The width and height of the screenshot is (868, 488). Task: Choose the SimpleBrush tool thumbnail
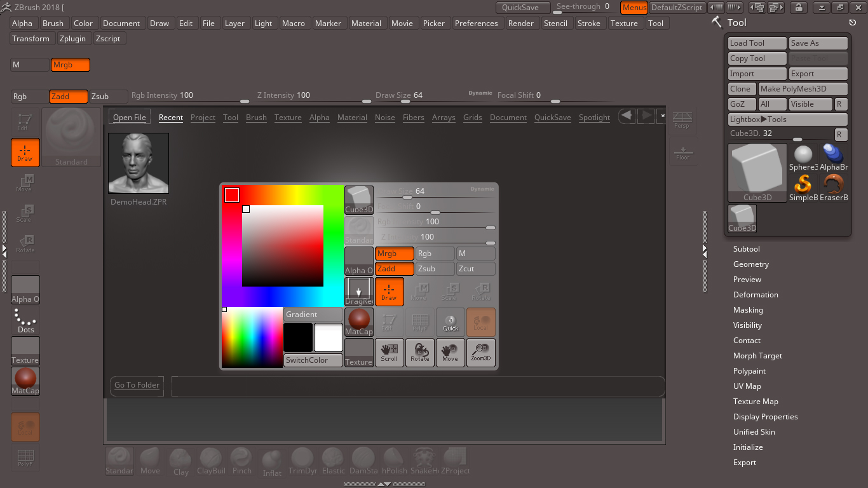(803, 189)
